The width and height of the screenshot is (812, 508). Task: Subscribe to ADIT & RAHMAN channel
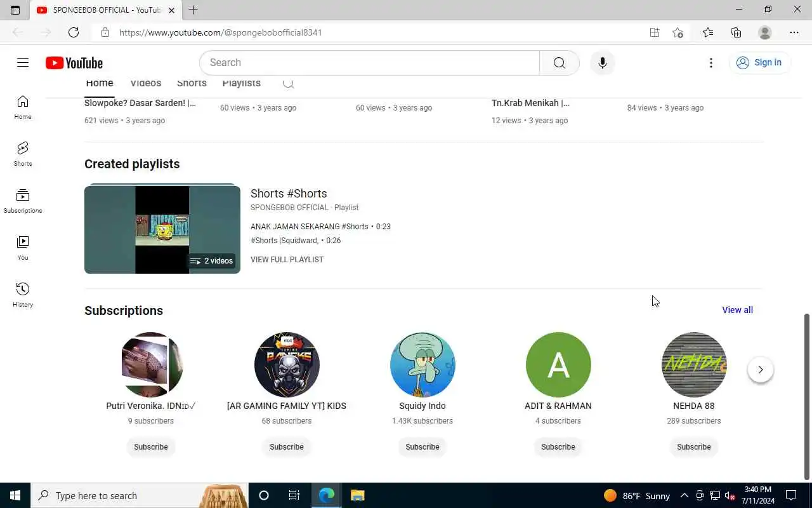tap(558, 447)
